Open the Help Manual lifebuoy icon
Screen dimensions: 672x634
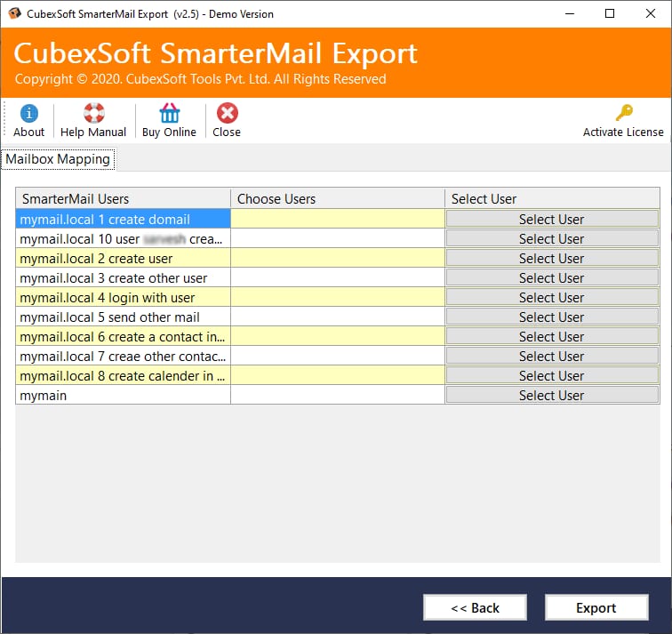click(x=94, y=113)
